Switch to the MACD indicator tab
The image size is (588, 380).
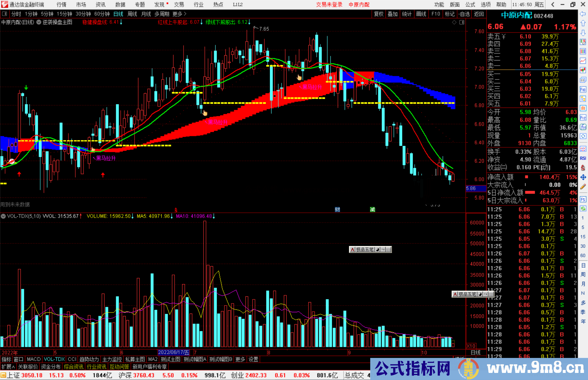[x=34, y=359]
